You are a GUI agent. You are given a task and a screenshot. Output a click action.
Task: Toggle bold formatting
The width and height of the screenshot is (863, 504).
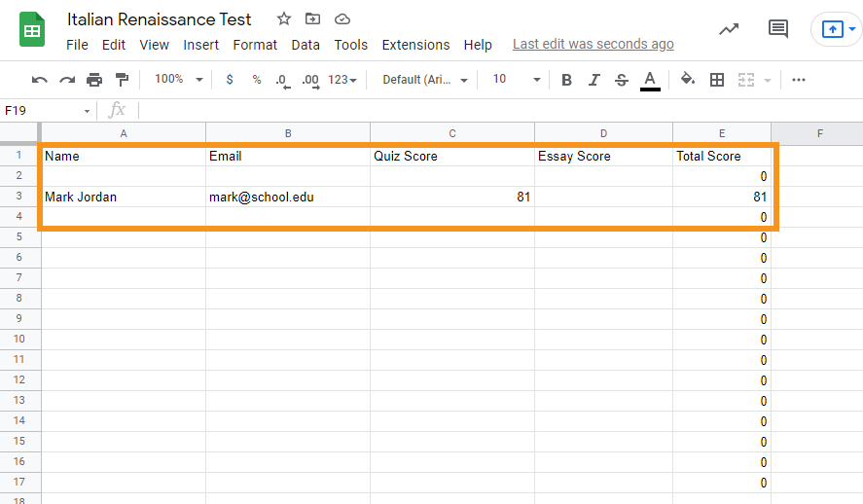coord(566,80)
